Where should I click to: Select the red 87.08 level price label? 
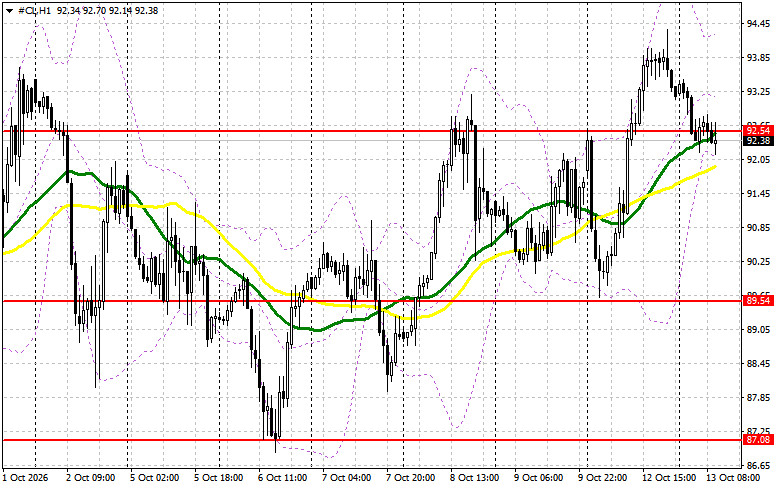(758, 440)
